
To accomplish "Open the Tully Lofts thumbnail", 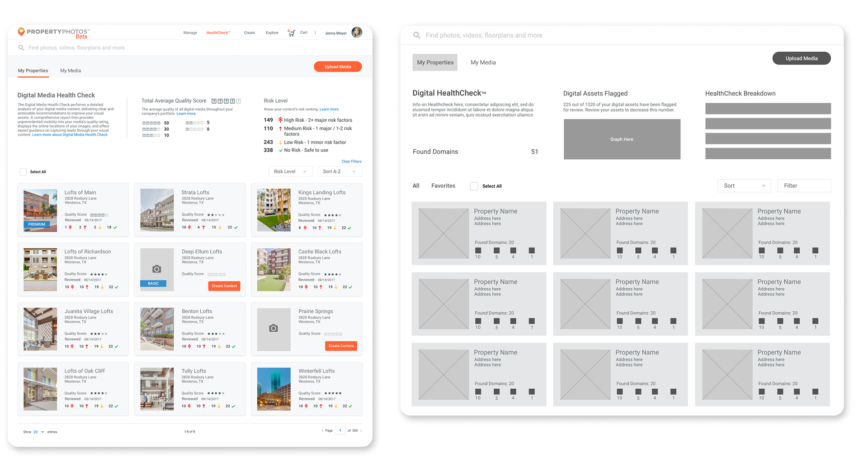I will coord(157,389).
